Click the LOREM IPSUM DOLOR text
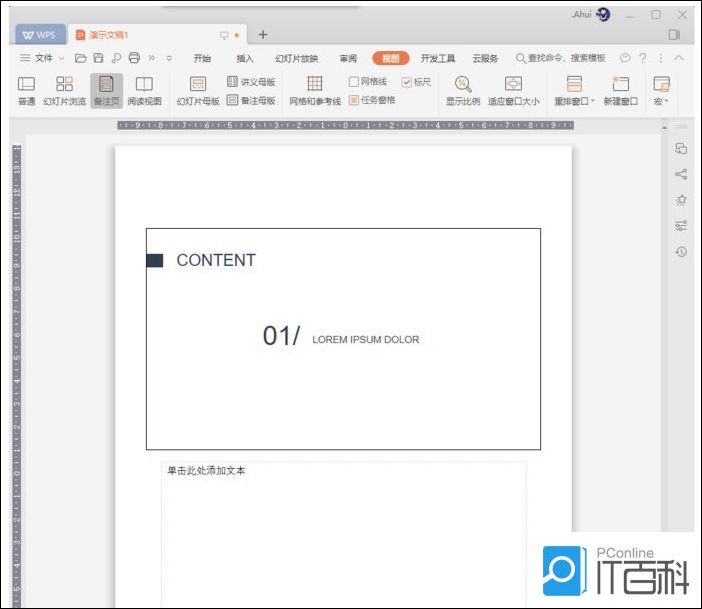This screenshot has height=609, width=702. (x=365, y=339)
